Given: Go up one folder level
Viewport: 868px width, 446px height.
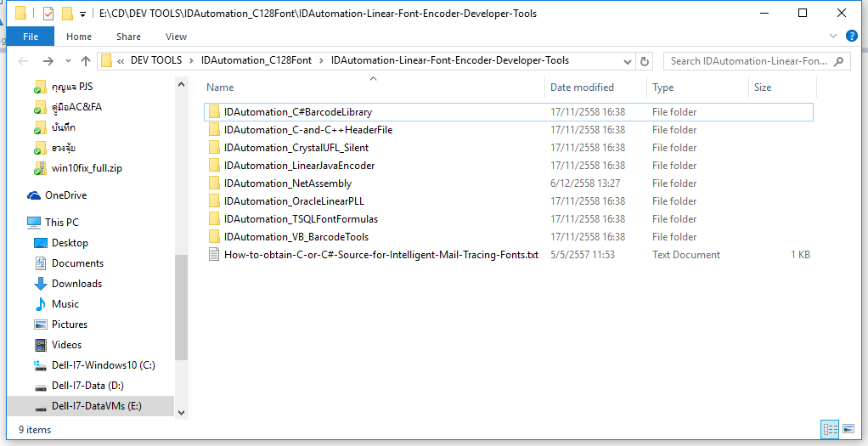Looking at the screenshot, I should (85, 61).
